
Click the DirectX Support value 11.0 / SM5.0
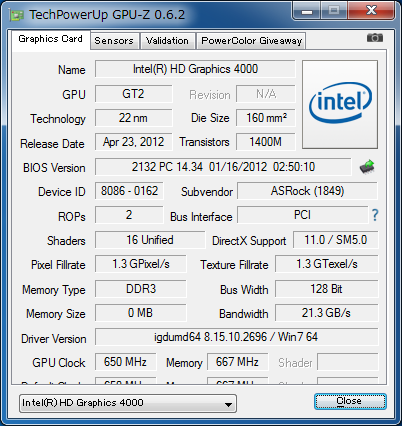point(336,240)
